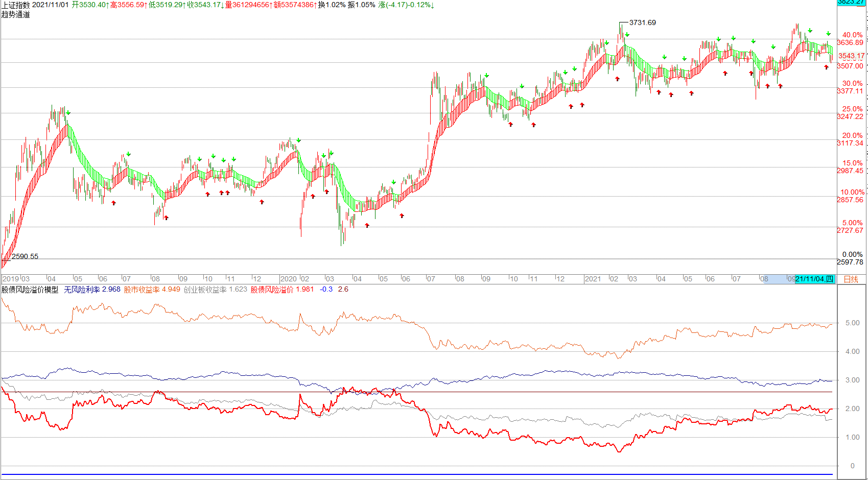
Task: Click the 2.00 lower-panel axis label
Action: click(x=853, y=409)
